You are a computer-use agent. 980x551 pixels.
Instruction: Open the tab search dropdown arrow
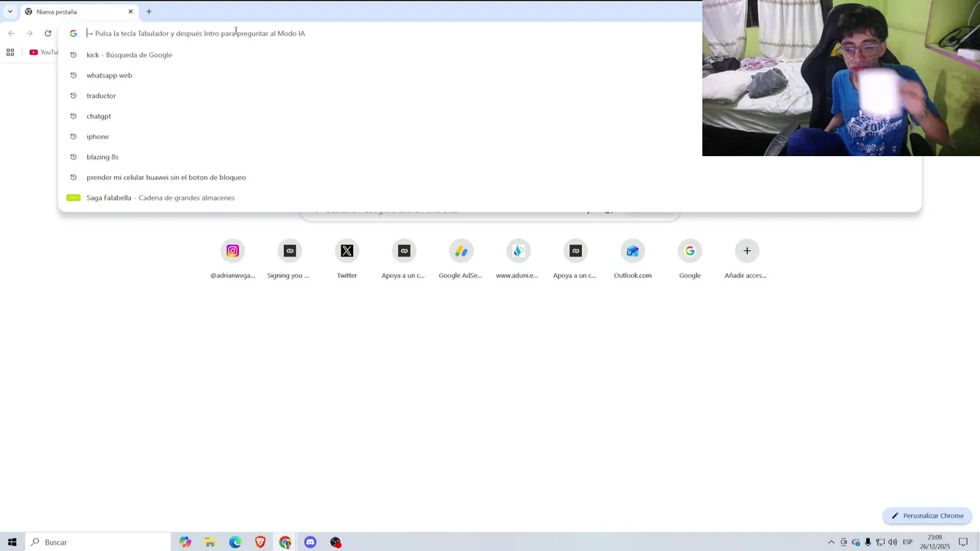10,11
